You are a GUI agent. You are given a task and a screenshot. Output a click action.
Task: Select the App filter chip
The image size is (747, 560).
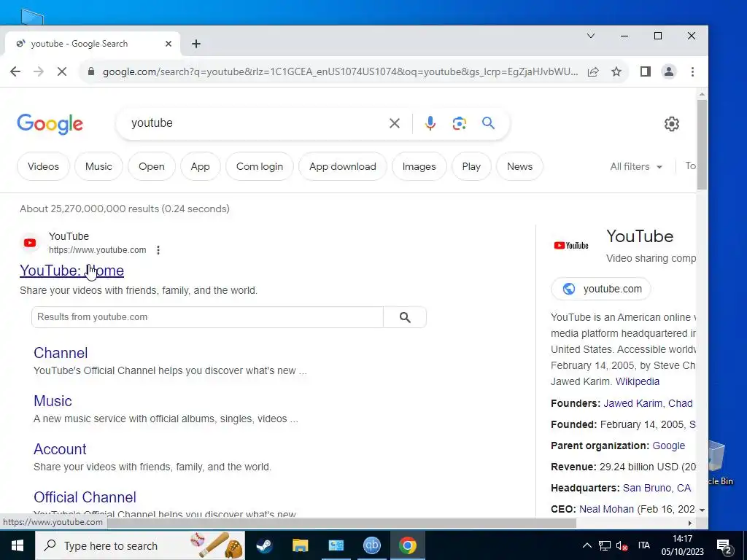coord(200,166)
